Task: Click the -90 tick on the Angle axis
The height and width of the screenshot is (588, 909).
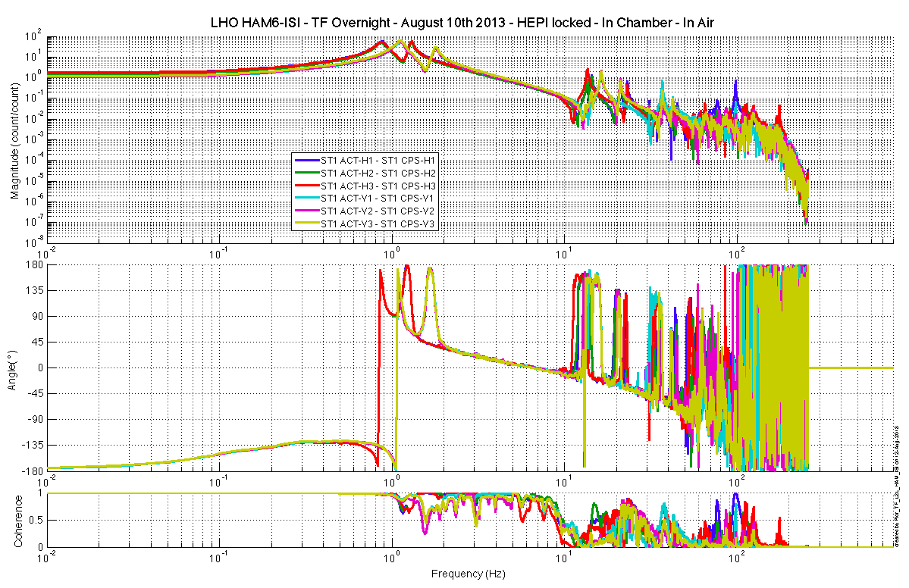Action: point(36,419)
